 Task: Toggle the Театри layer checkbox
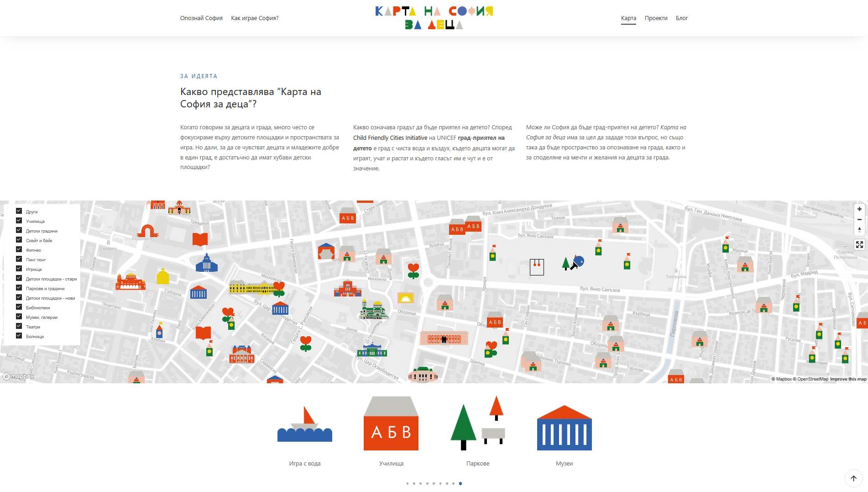click(19, 326)
